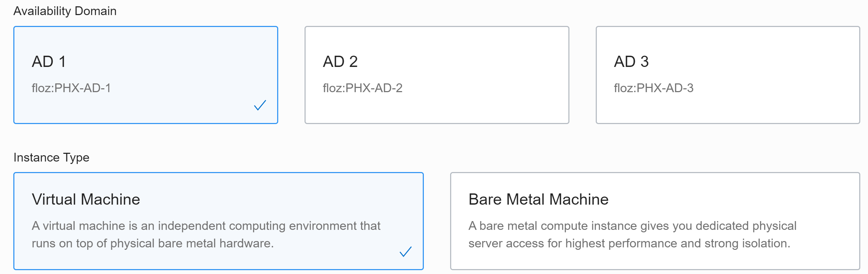
Task: Choose the Virtual Machine instance type
Action: [218, 221]
